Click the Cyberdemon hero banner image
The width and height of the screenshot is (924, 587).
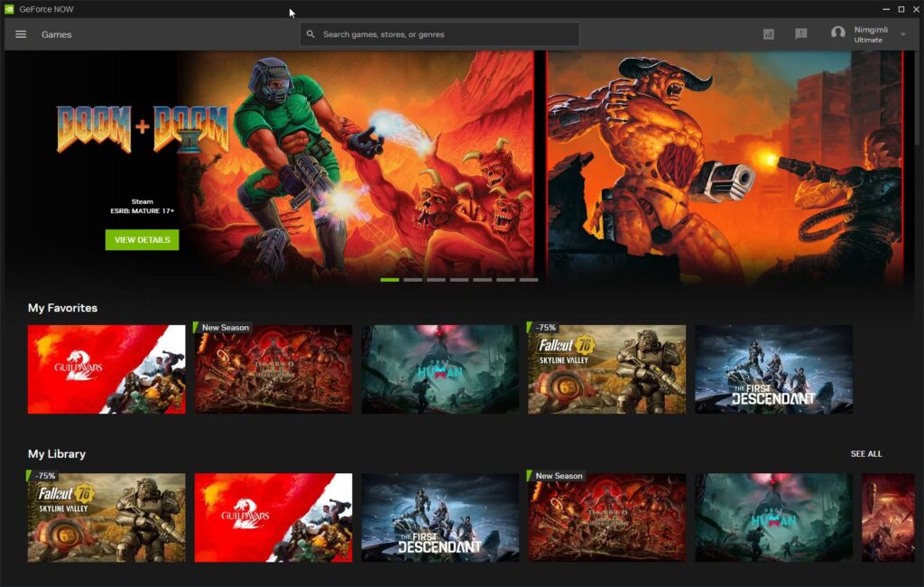(x=725, y=168)
